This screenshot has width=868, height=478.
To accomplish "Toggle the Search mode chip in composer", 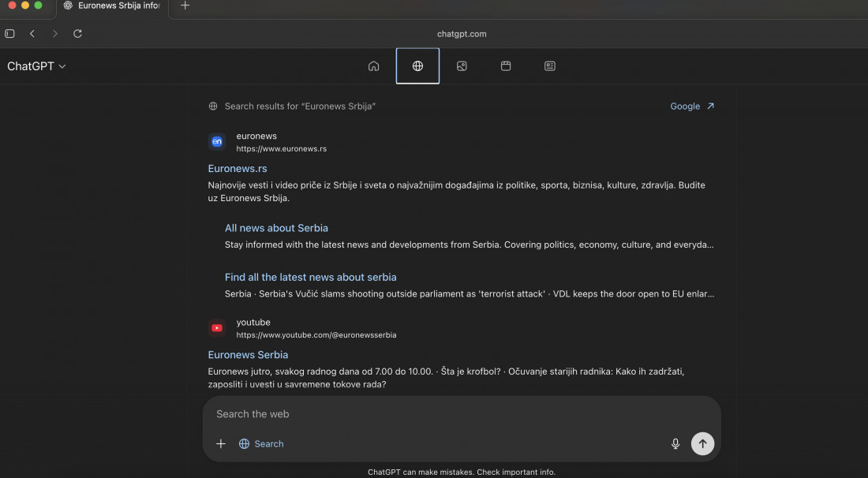I will tap(261, 444).
